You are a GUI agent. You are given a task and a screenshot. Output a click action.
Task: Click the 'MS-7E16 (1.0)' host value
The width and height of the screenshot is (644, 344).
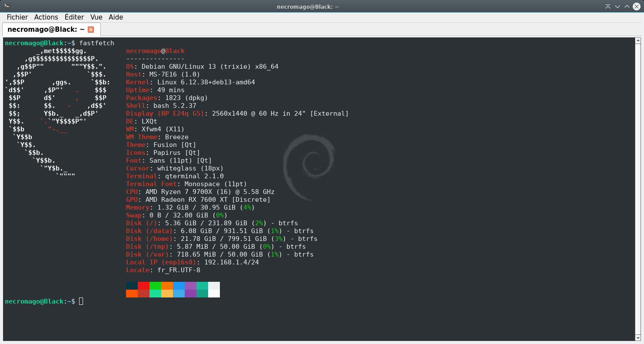coord(175,74)
